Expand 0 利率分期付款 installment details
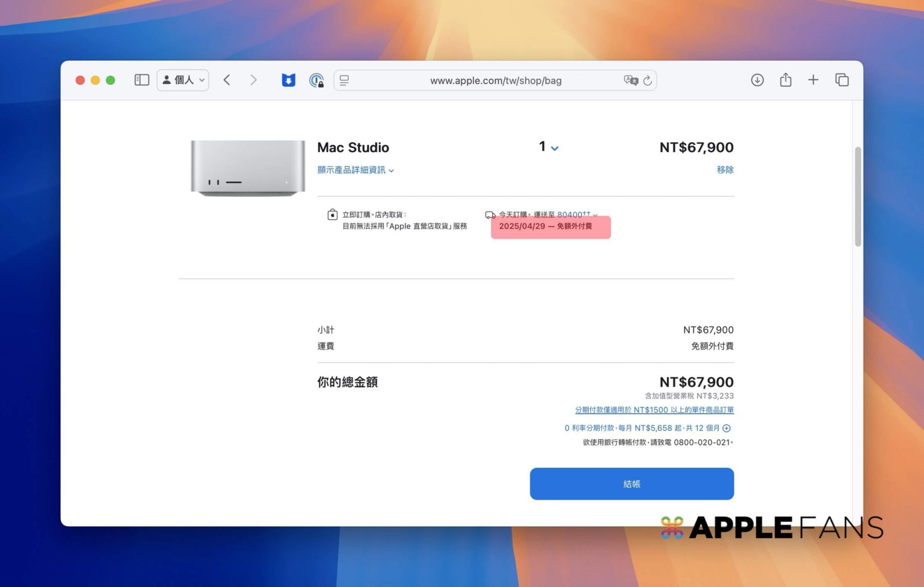 coord(726,428)
